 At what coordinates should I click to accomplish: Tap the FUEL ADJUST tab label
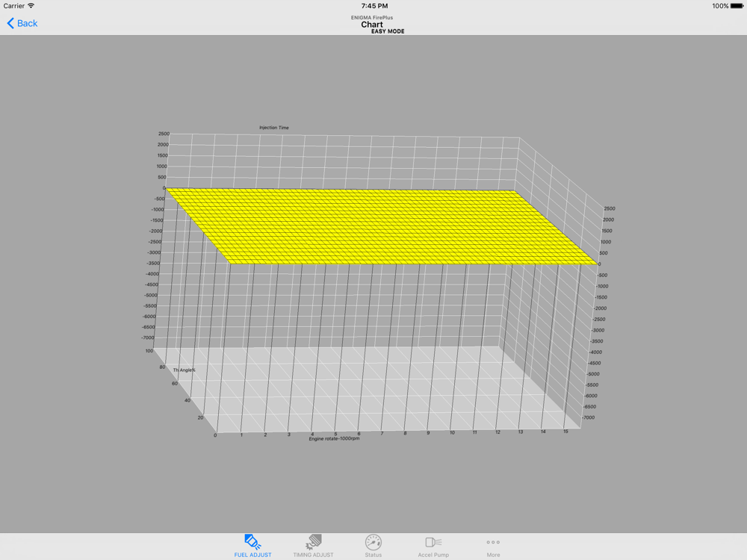(252, 555)
